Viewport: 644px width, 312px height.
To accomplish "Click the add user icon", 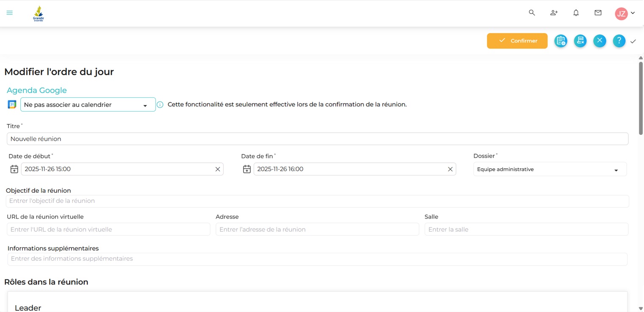I will coord(554,13).
